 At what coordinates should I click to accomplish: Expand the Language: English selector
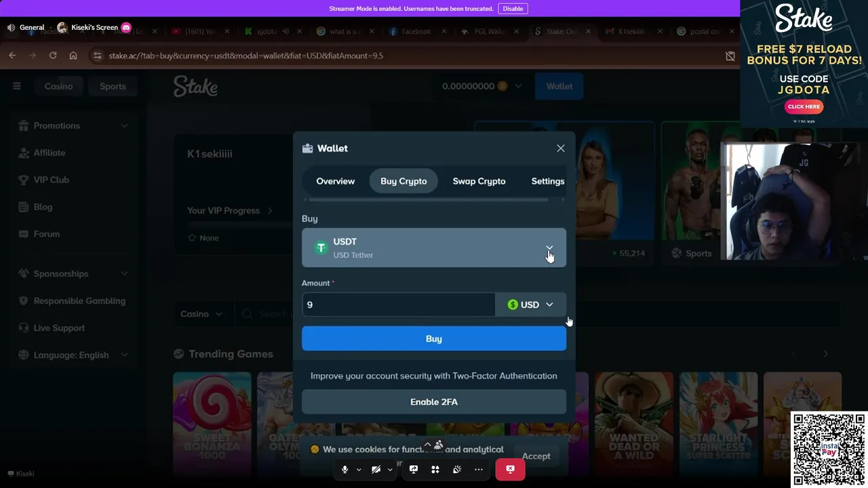pyautogui.click(x=124, y=355)
